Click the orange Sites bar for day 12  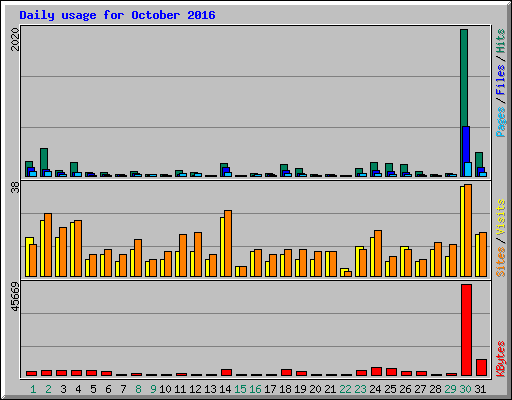pyautogui.click(x=198, y=254)
